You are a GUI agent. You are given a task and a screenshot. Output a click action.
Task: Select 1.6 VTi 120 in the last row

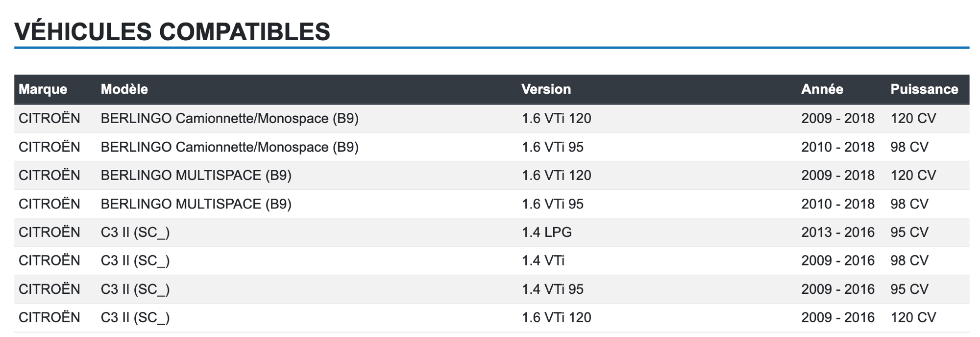[556, 317]
